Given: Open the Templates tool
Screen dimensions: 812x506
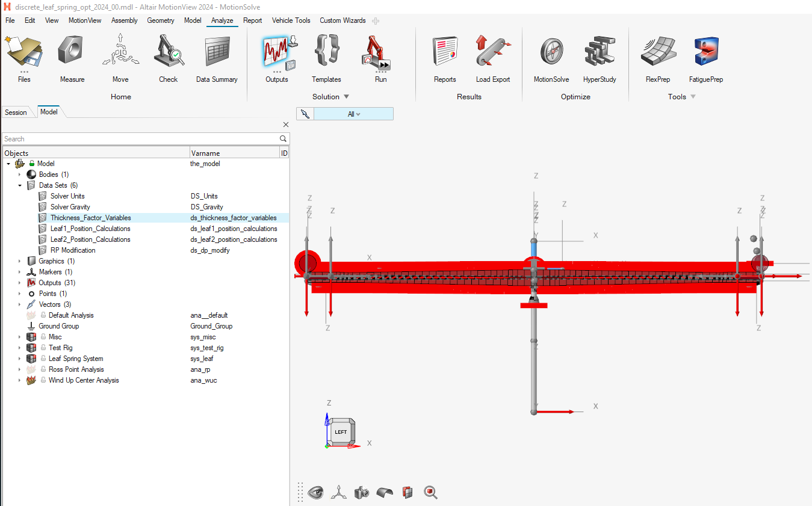Looking at the screenshot, I should click(x=326, y=58).
